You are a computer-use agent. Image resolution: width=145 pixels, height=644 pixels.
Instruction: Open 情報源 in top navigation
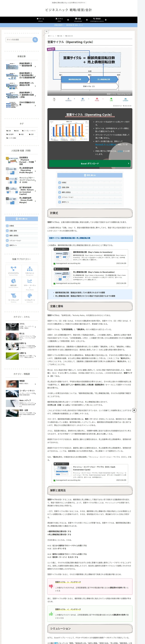(x=97, y=20)
